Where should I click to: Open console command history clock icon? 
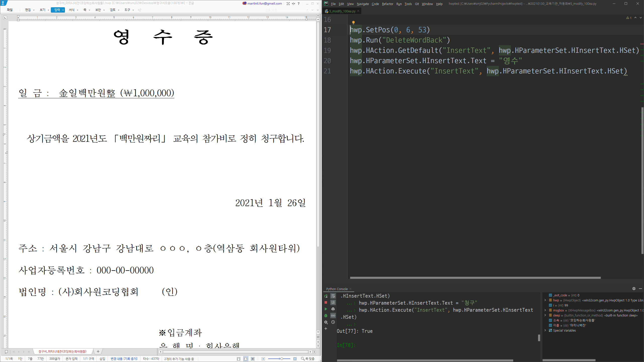pos(333,322)
